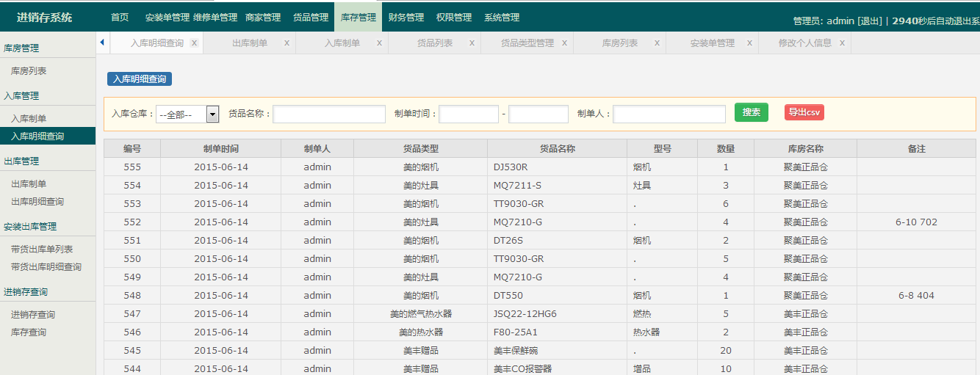This screenshot has height=375, width=980.
Task: Open 权限管理 top menu
Action: point(454,17)
